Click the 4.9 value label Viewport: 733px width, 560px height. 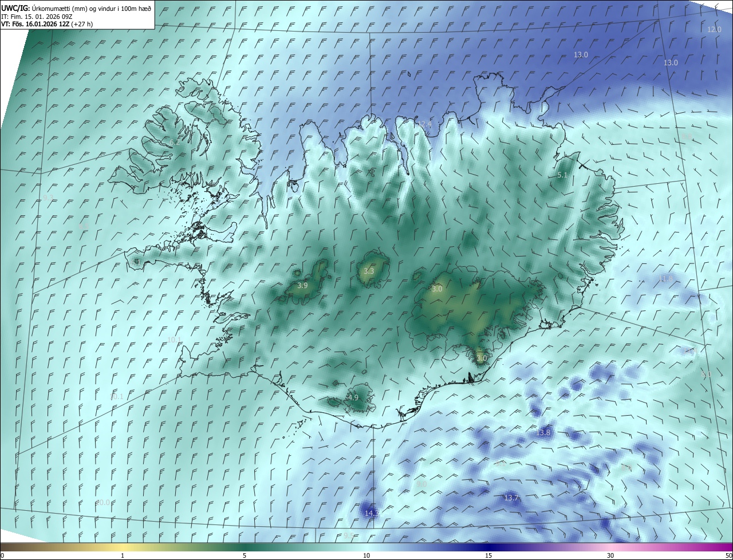[x=353, y=397]
